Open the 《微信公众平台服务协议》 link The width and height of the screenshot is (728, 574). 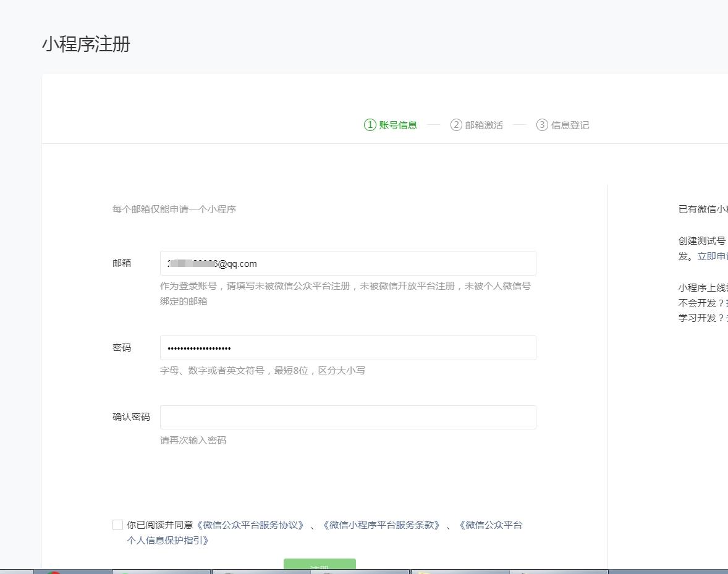250,525
